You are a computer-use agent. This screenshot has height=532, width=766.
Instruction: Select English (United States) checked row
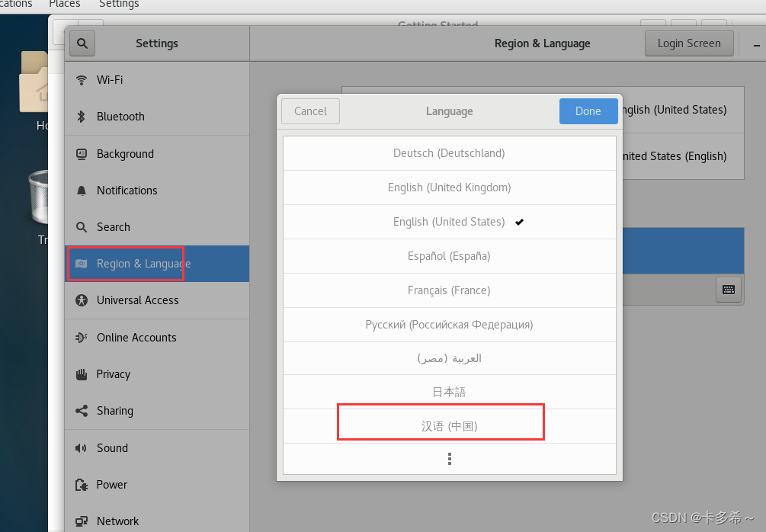(x=450, y=222)
